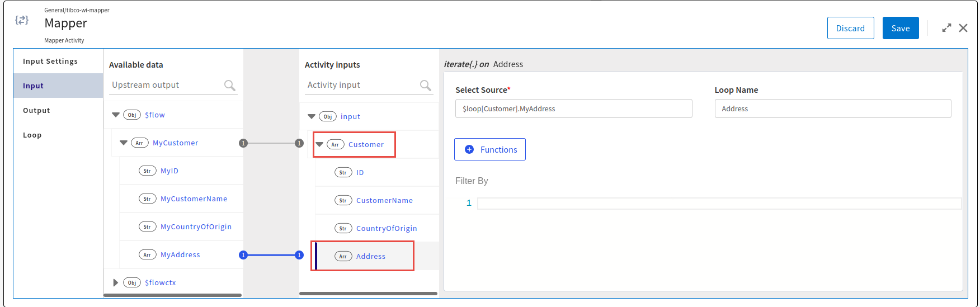Click the plus icon on Functions button
Viewport: 980px width, 307px height.
coord(469,149)
